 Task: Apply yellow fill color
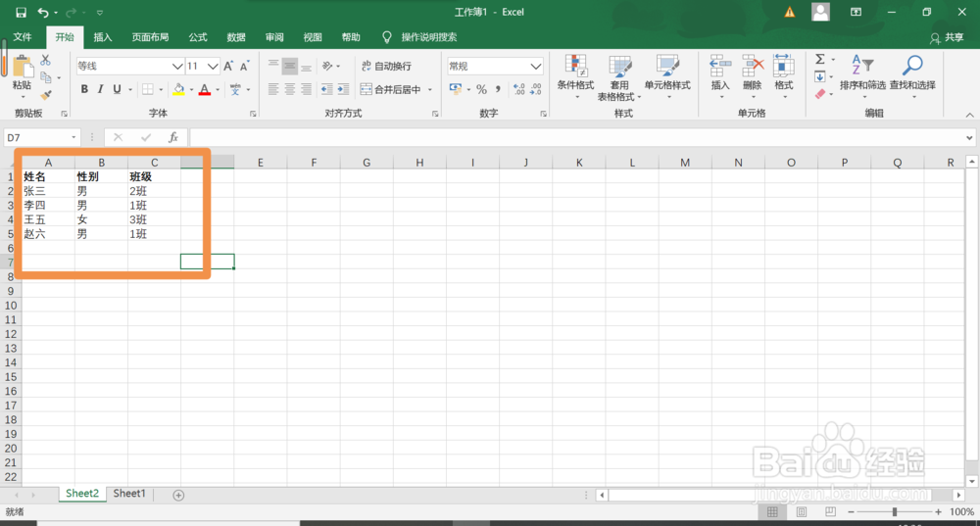(178, 89)
